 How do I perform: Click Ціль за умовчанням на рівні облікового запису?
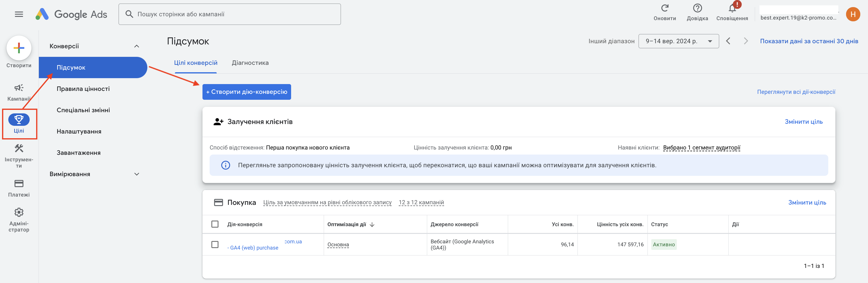[327, 202]
